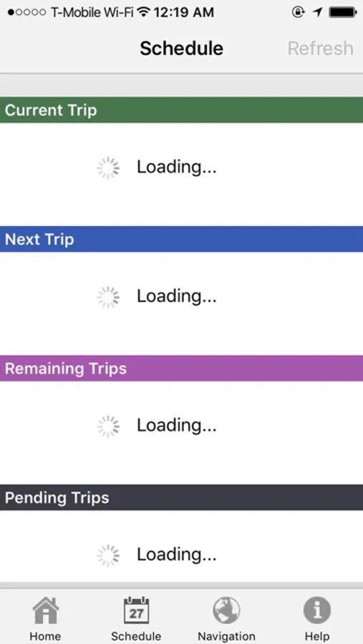Tap the Schedule title in navigation bar
The width and height of the screenshot is (363, 644).
(x=181, y=48)
